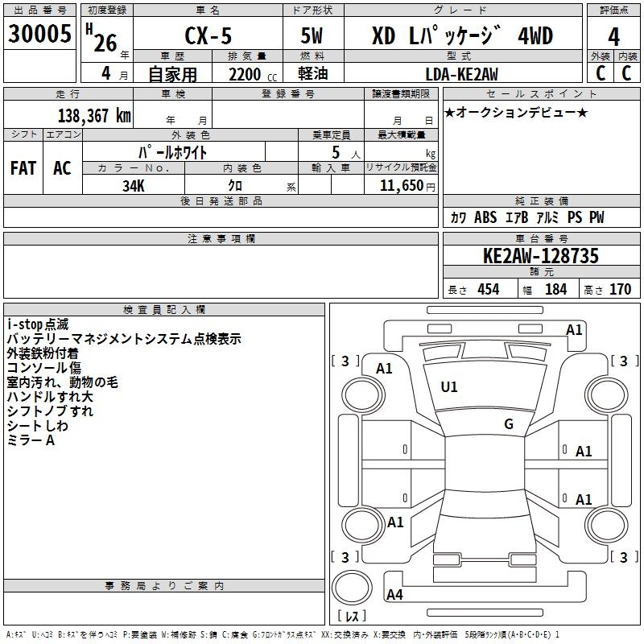
Task: Select note ミラーA
Action: coord(31,440)
